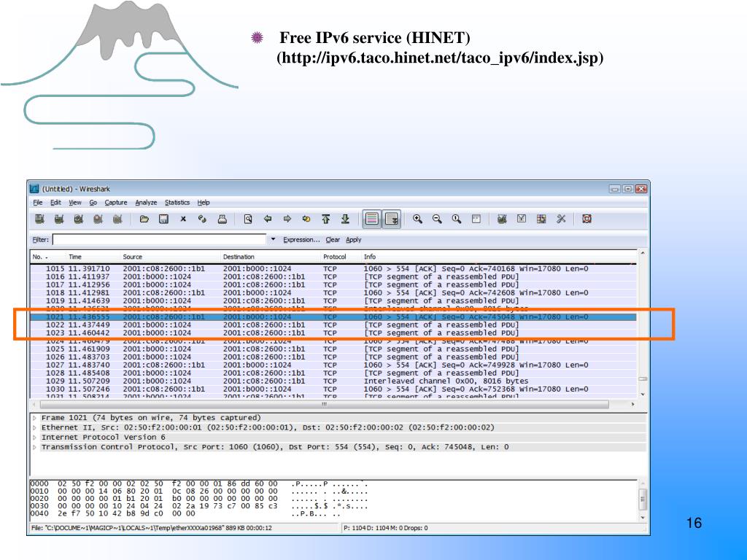Edit capture filters

[502, 219]
